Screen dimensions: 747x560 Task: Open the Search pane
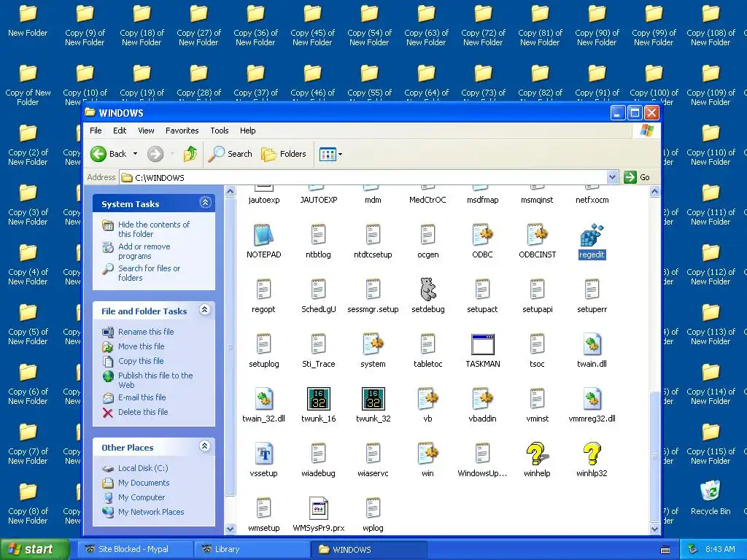(x=231, y=154)
